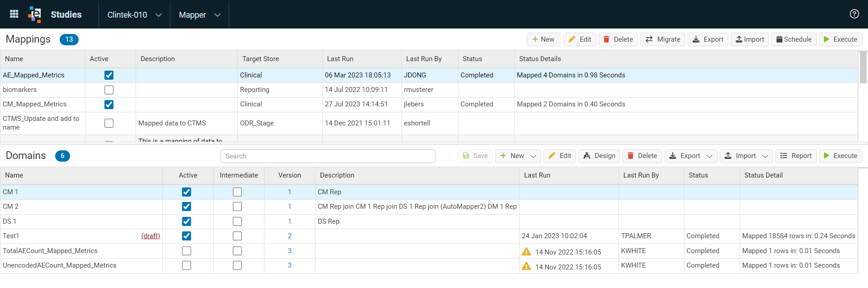868x288 pixels.
Task: Click Delete button in Mappings toolbar
Action: click(618, 39)
